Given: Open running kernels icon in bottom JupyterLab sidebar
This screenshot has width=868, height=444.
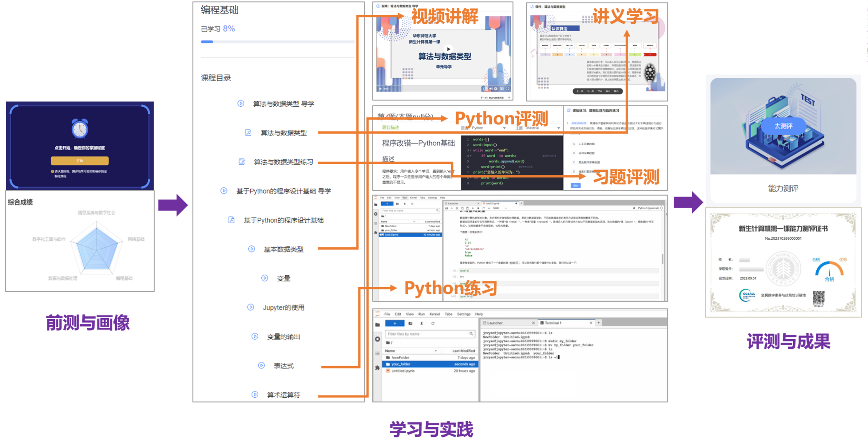Looking at the screenshot, I should (377, 339).
